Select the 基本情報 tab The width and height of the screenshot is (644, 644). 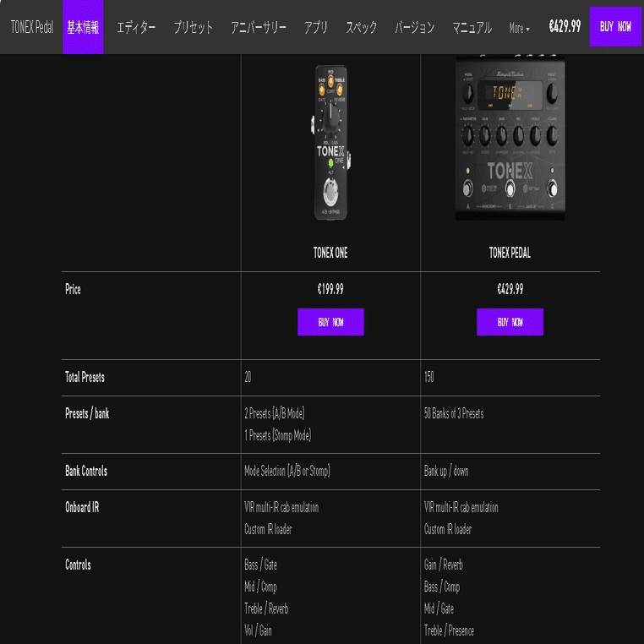click(x=83, y=27)
